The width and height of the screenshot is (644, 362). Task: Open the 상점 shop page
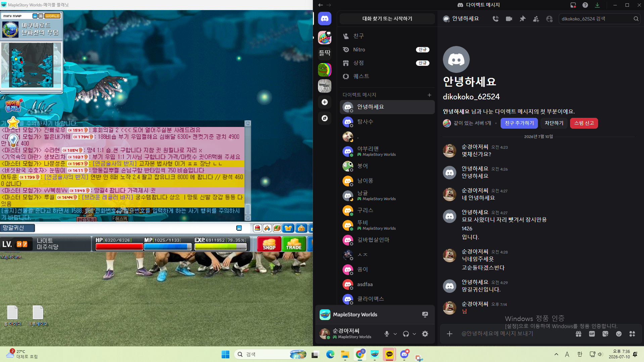[x=387, y=63]
